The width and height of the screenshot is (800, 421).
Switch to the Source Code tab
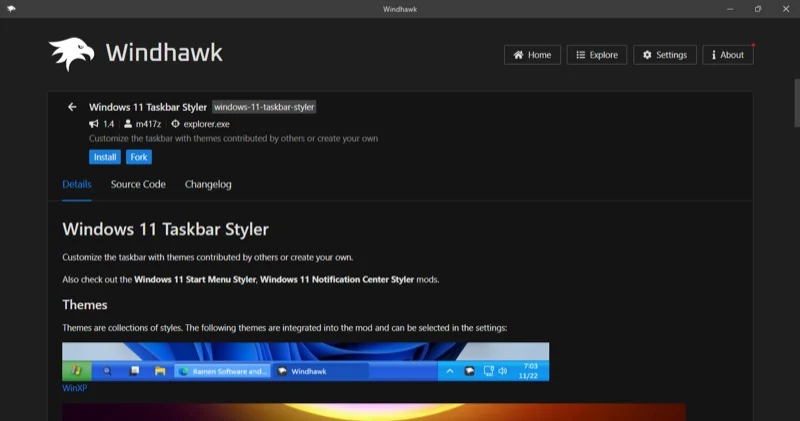pos(138,184)
